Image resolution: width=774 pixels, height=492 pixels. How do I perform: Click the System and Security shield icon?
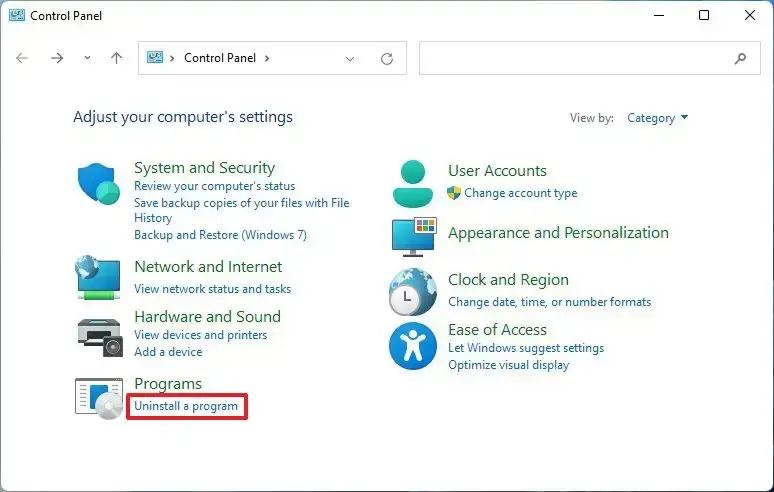[x=99, y=184]
